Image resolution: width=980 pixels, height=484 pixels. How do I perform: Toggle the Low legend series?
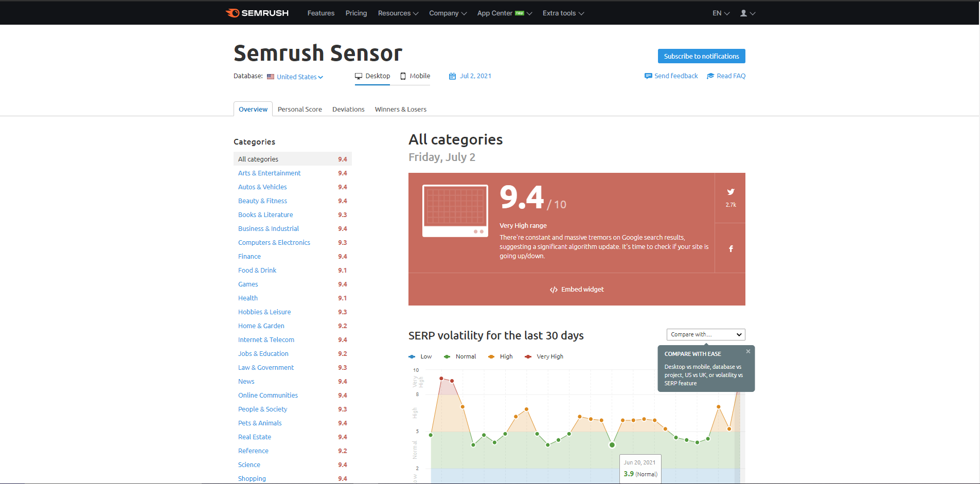(x=420, y=356)
